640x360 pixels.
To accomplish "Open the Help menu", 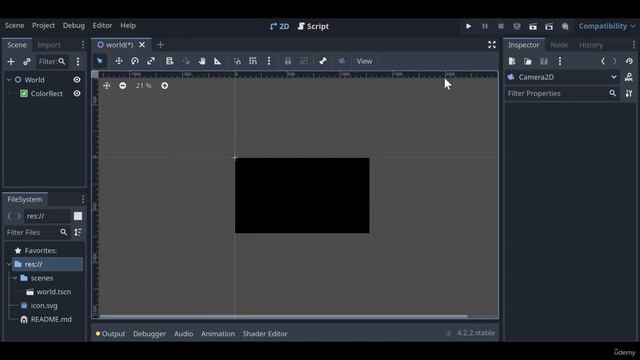I will point(128,25).
